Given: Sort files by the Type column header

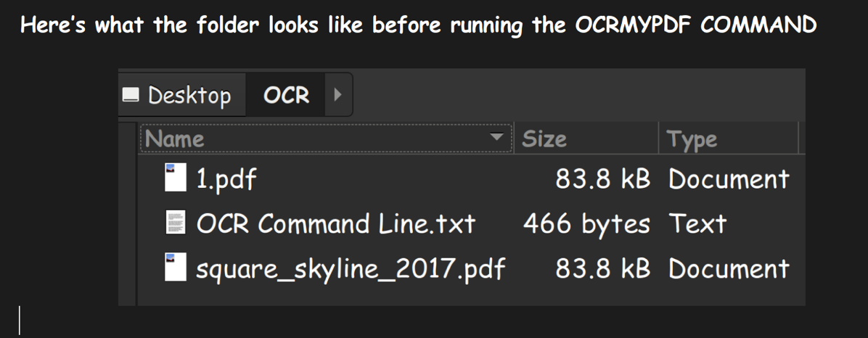Looking at the screenshot, I should (x=692, y=139).
